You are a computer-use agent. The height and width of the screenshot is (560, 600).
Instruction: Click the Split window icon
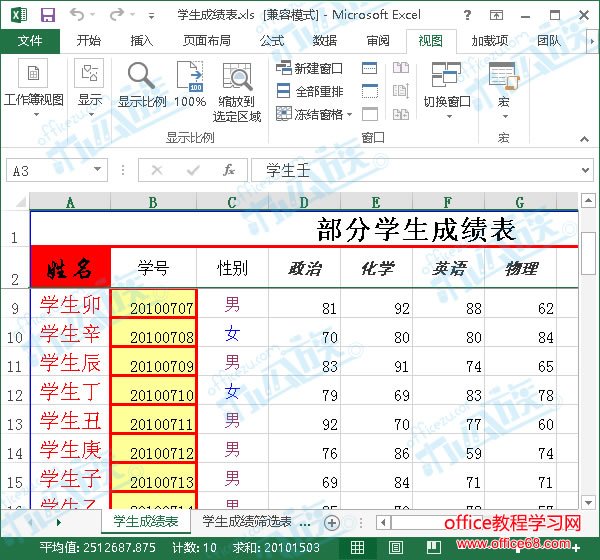point(370,69)
